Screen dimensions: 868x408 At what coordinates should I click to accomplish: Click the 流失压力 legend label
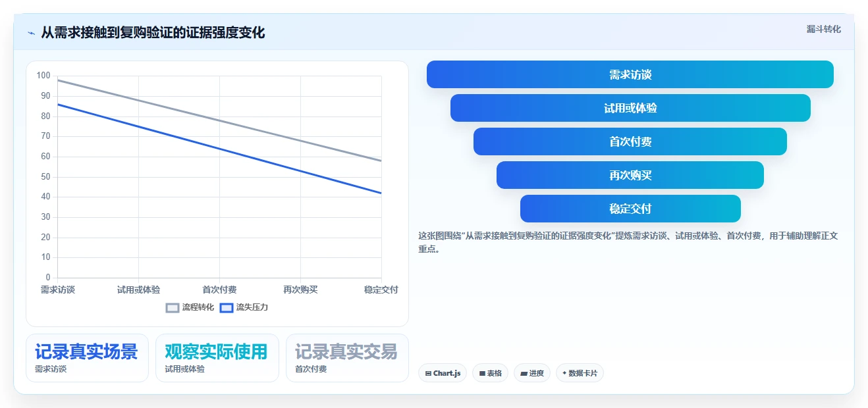[x=252, y=307]
